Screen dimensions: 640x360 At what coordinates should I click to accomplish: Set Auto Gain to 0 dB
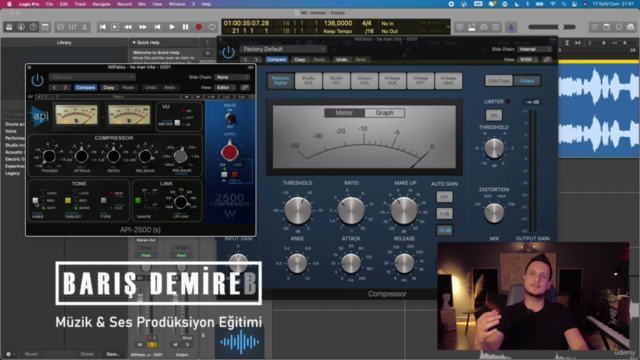[x=444, y=213]
